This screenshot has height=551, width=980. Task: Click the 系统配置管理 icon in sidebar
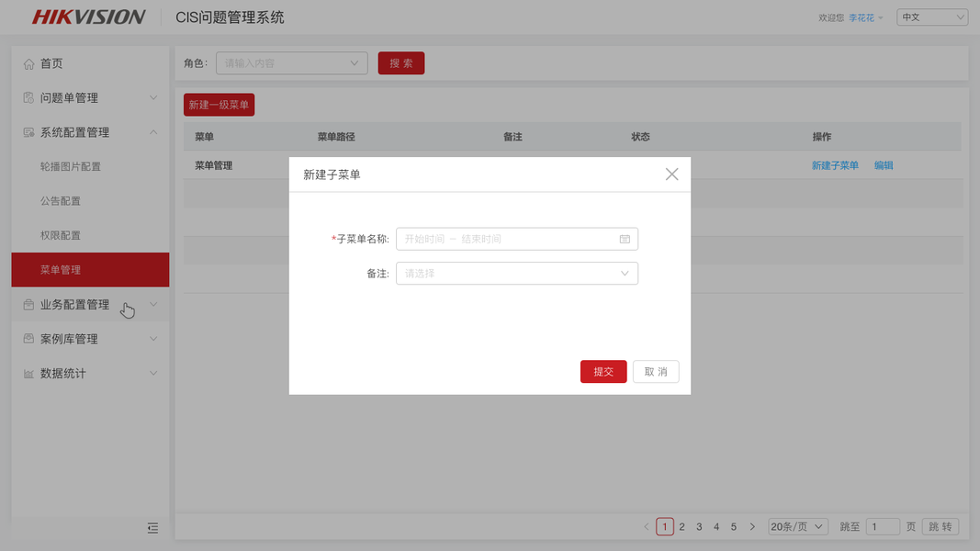tap(28, 132)
